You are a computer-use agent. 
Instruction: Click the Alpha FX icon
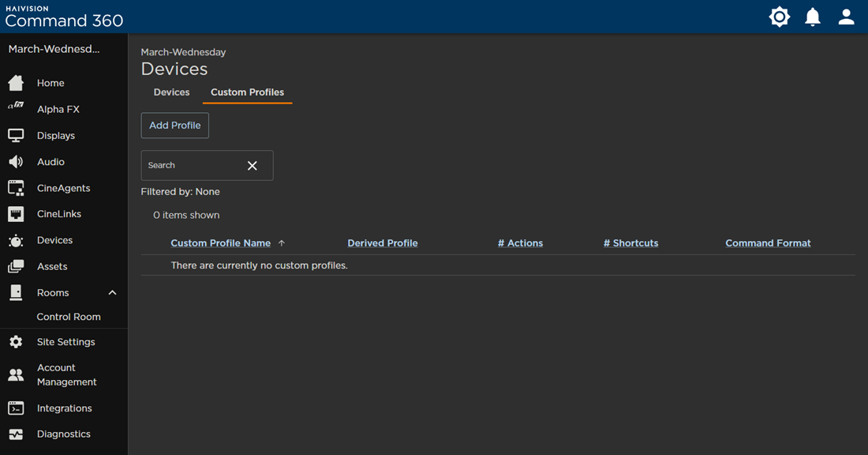tap(16, 105)
